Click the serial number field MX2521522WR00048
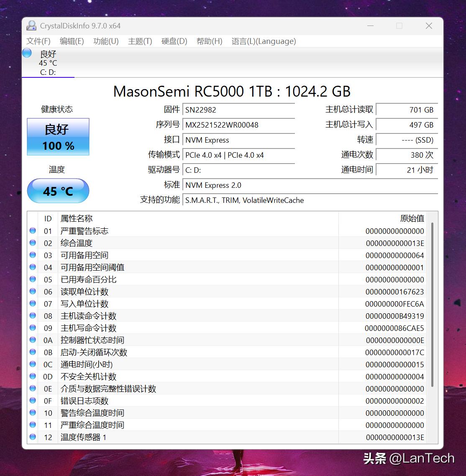Viewport: 466px width, 476px height. tap(238, 125)
